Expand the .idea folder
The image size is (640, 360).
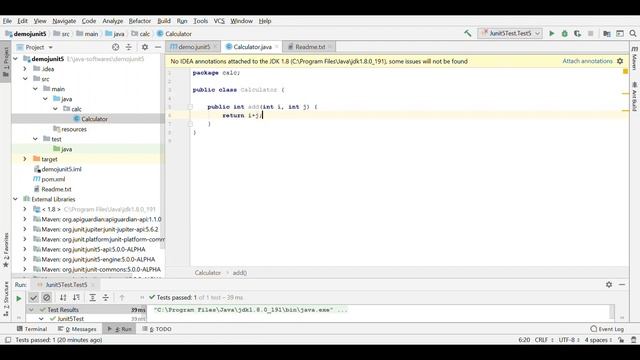click(x=25, y=69)
